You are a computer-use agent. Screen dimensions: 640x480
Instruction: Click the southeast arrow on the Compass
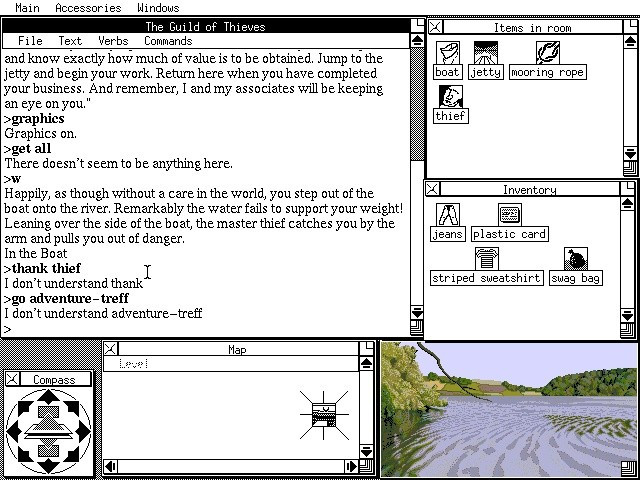pyautogui.click(x=72, y=454)
